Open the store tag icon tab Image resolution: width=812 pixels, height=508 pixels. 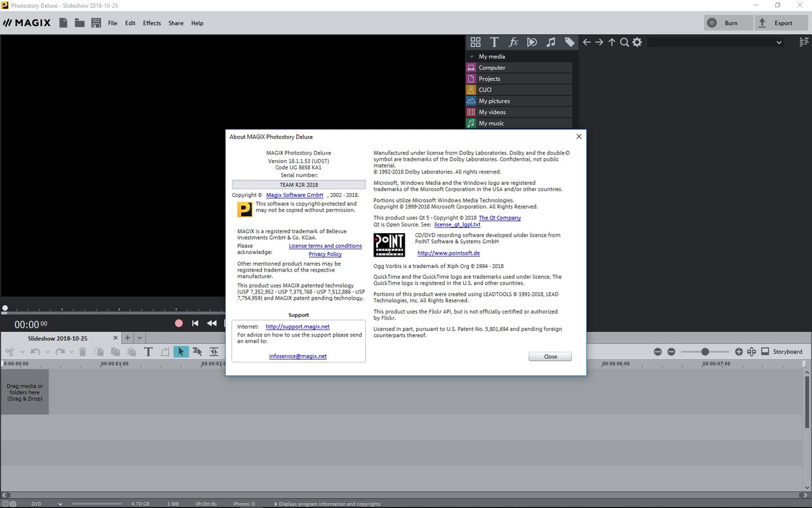click(570, 42)
